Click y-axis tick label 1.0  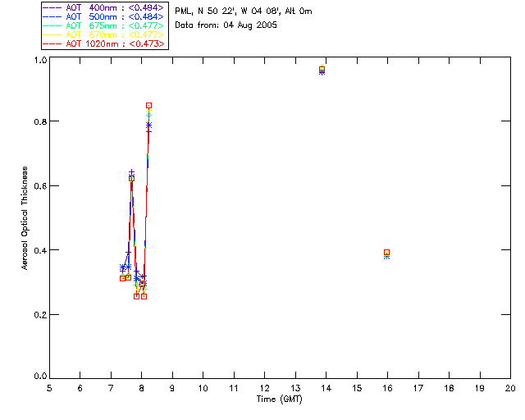pyautogui.click(x=40, y=60)
